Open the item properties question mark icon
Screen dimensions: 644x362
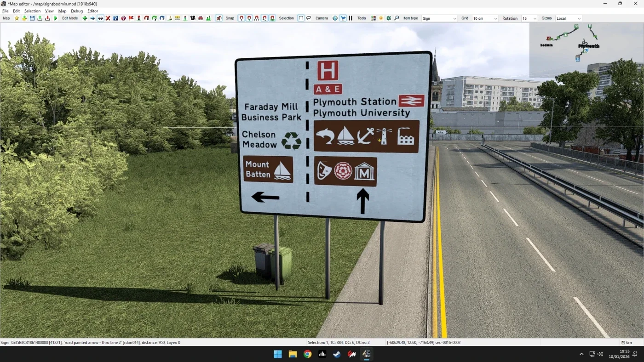pos(115,18)
